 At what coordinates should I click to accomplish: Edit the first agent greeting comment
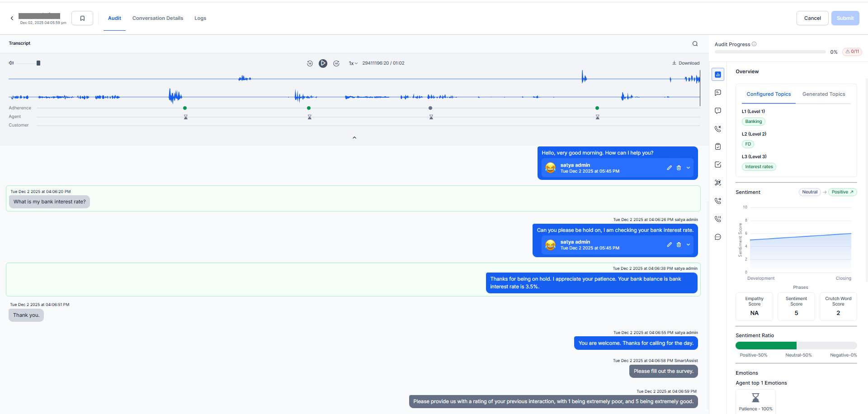pyautogui.click(x=669, y=168)
